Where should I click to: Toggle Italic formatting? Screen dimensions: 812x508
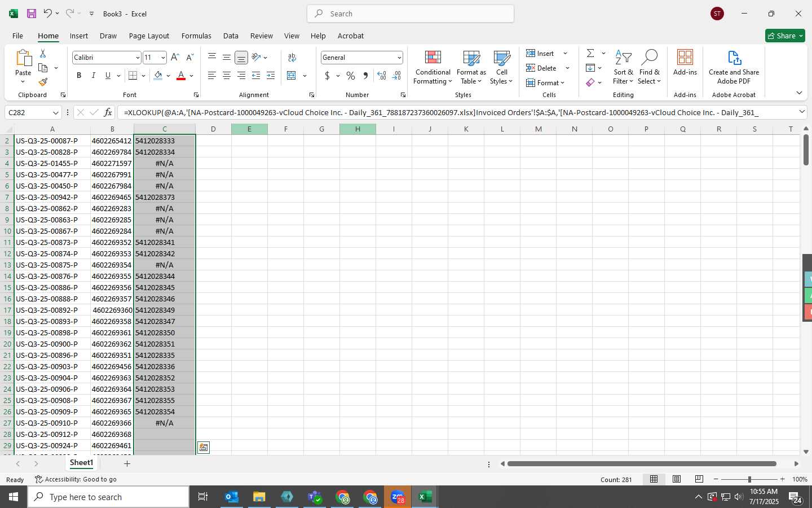[94, 76]
